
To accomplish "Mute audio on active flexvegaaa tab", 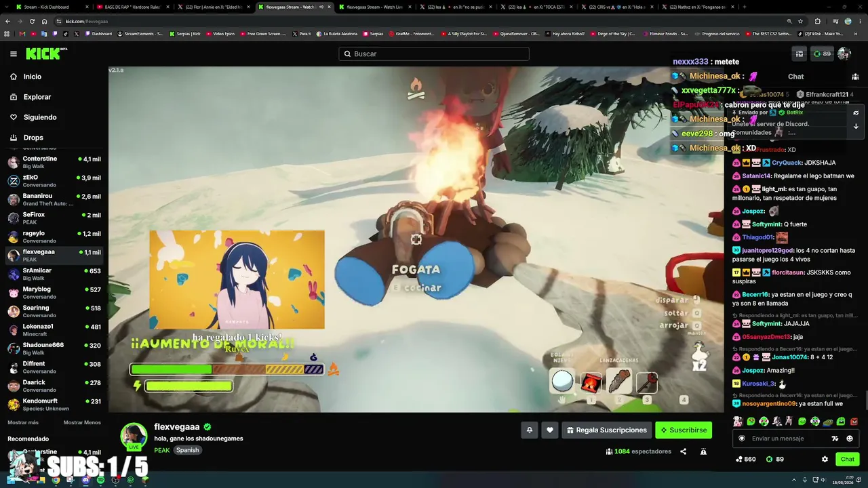I will click(x=321, y=7).
